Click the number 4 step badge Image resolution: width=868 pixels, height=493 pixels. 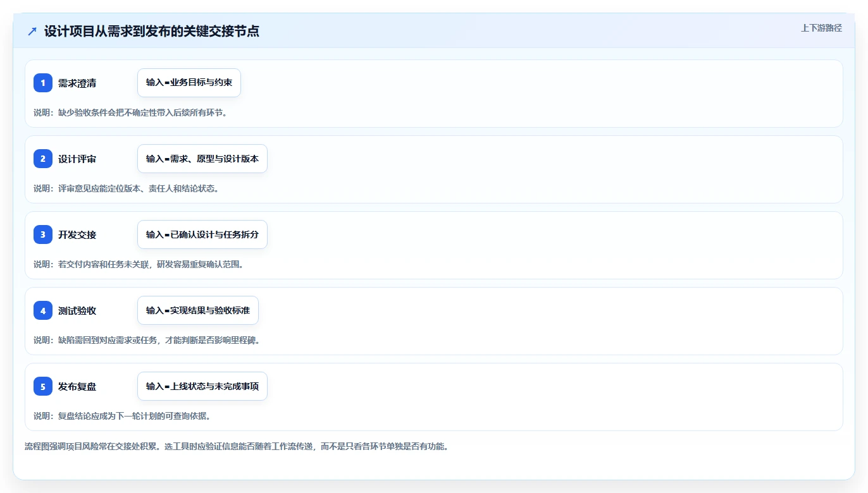(x=43, y=310)
